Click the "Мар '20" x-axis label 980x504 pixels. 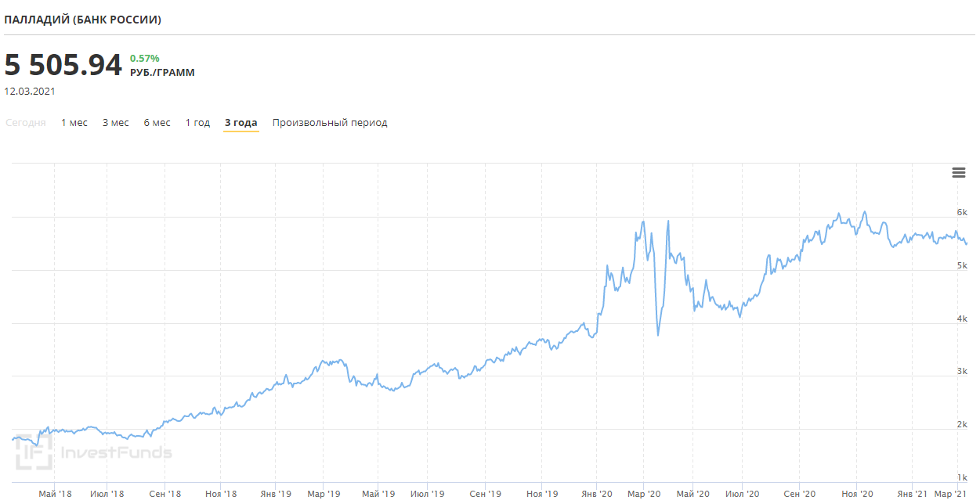[x=642, y=494]
